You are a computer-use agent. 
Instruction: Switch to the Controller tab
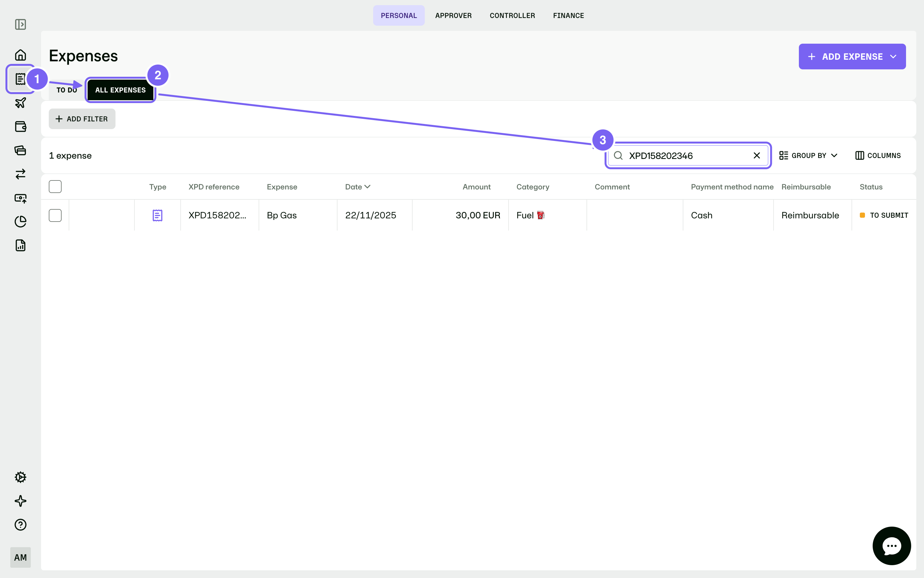pyautogui.click(x=512, y=16)
